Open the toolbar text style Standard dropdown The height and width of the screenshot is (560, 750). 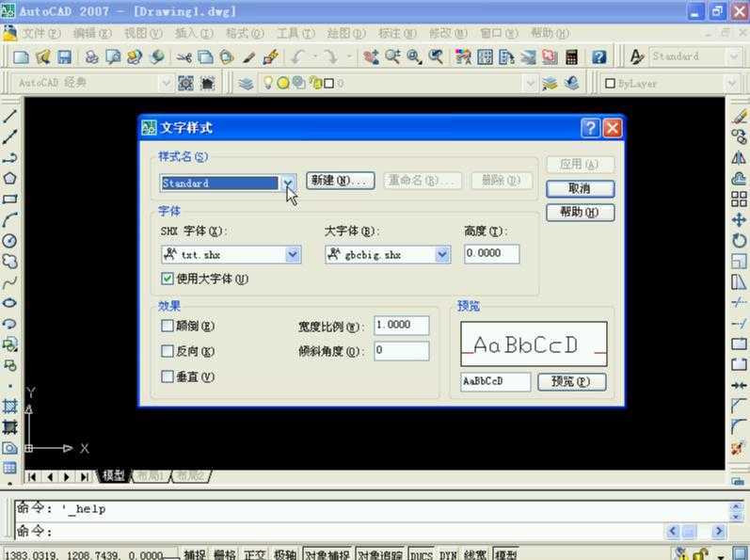pyautogui.click(x=734, y=56)
